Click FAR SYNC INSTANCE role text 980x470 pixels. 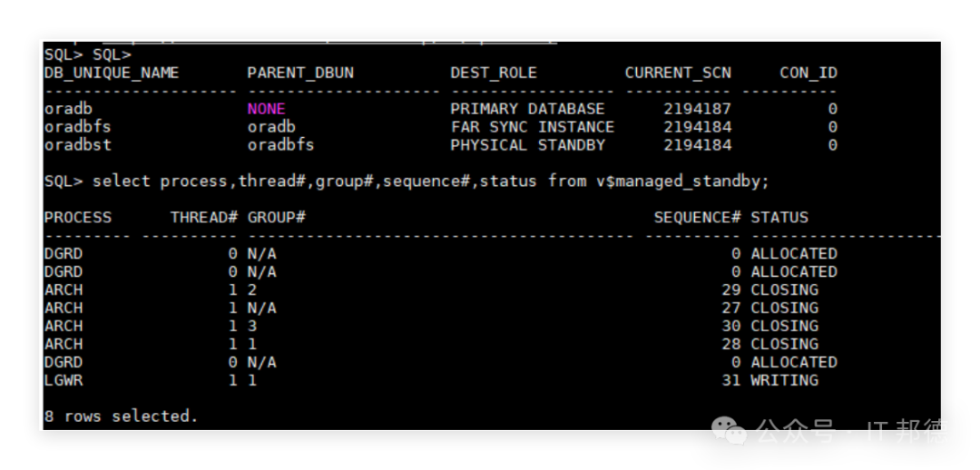(x=533, y=127)
